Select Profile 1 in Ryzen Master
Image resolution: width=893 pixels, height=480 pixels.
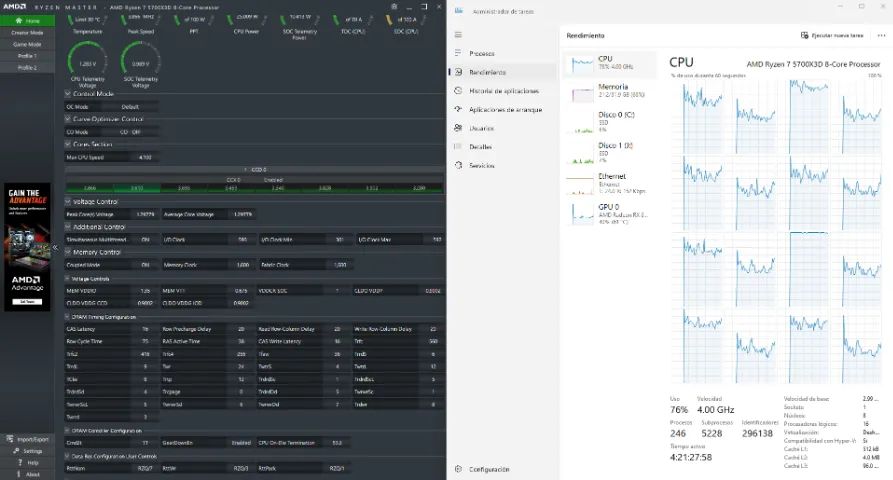(27, 56)
